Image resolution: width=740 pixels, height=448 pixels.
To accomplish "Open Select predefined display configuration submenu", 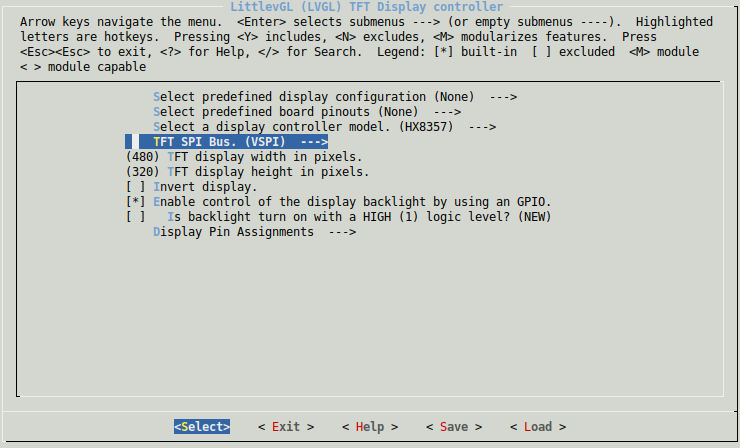I will pyautogui.click(x=335, y=97).
